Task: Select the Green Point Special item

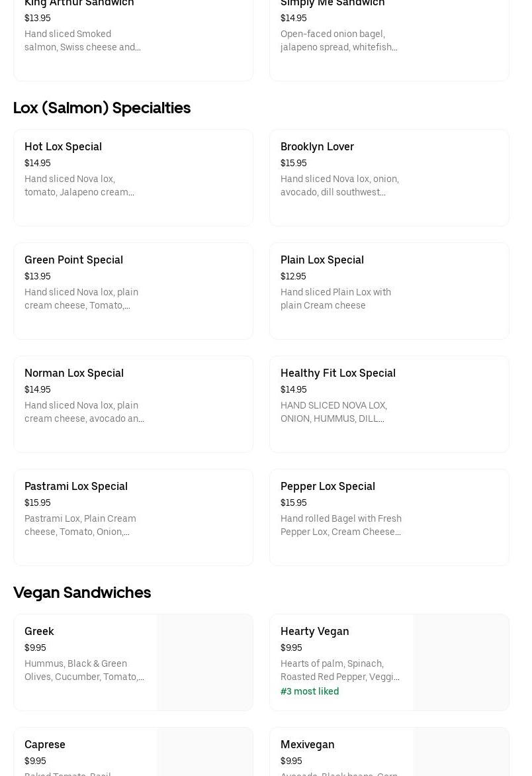Action: (x=133, y=291)
